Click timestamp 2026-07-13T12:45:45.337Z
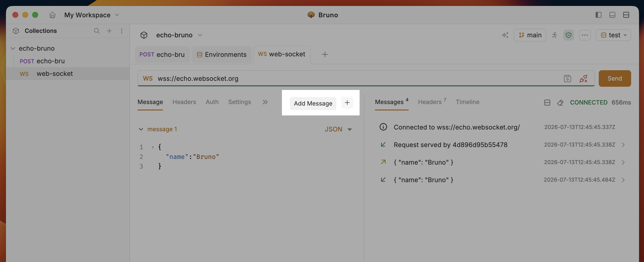644x262 pixels. 579,127
